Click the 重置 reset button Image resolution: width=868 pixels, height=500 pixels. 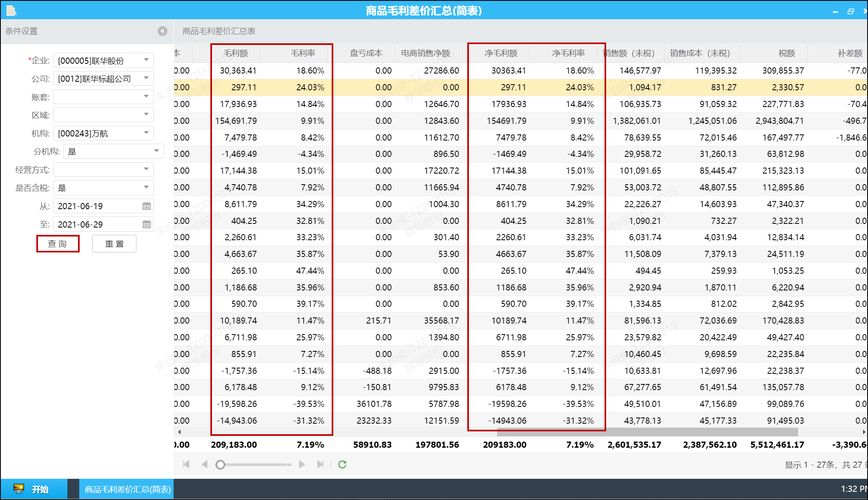pos(114,244)
